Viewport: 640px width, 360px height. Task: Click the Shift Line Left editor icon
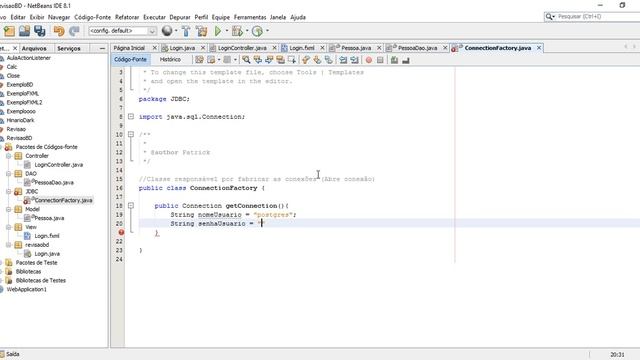point(343,60)
